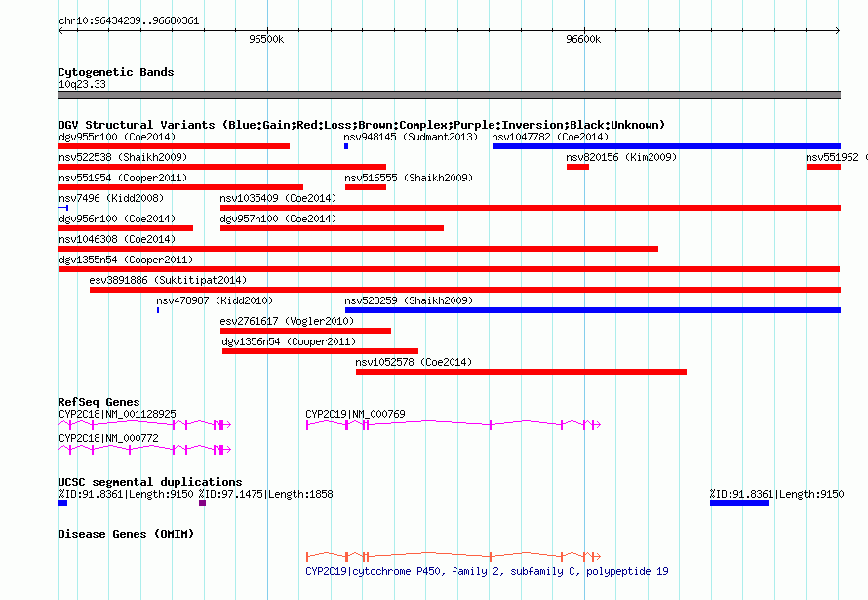Select the red esv3891886 bar
The image size is (868, 600).
(x=465, y=290)
